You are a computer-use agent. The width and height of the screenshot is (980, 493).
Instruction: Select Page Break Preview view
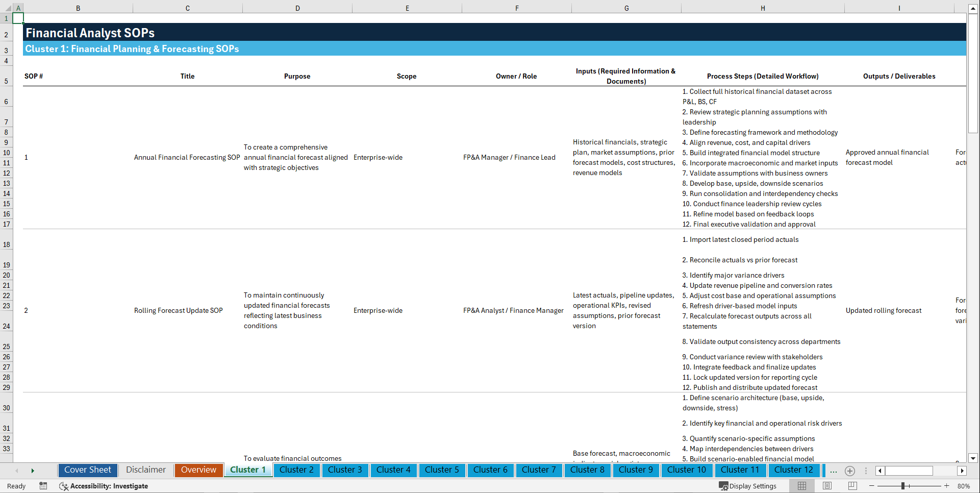click(853, 486)
